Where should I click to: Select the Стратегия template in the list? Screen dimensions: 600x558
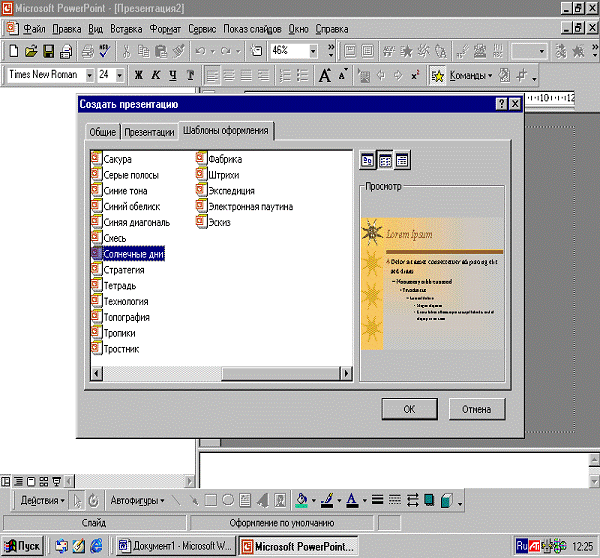124,270
